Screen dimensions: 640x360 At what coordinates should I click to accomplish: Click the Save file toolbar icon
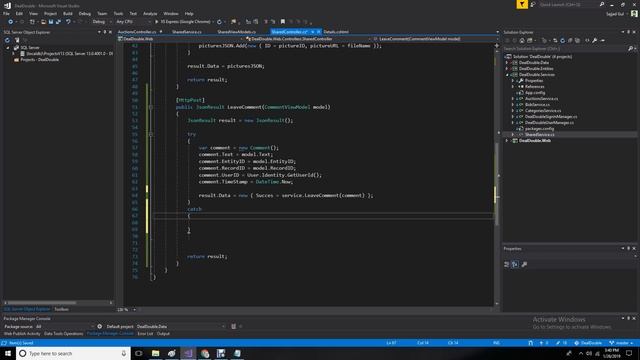(x=51, y=22)
